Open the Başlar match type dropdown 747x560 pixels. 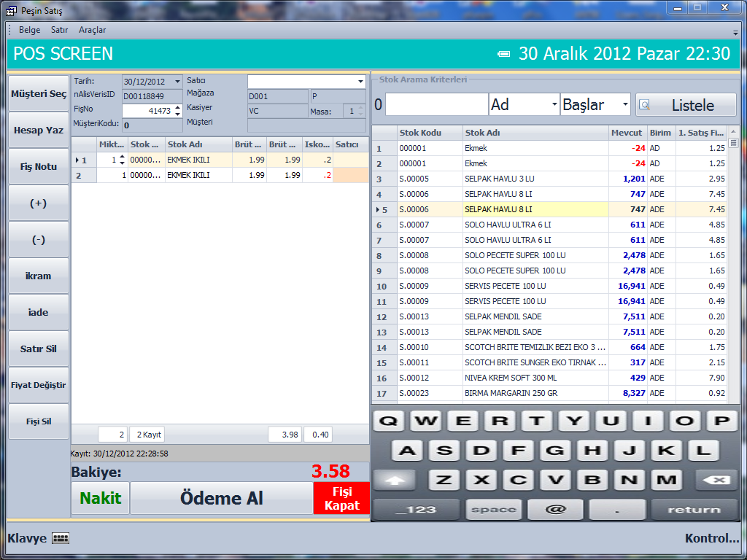tap(624, 105)
